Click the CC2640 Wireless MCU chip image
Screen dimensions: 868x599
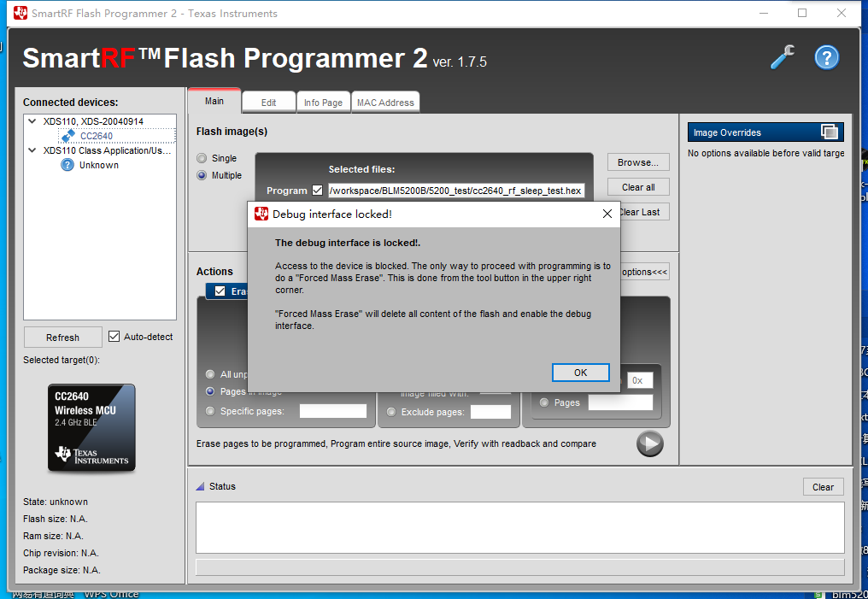click(x=91, y=427)
